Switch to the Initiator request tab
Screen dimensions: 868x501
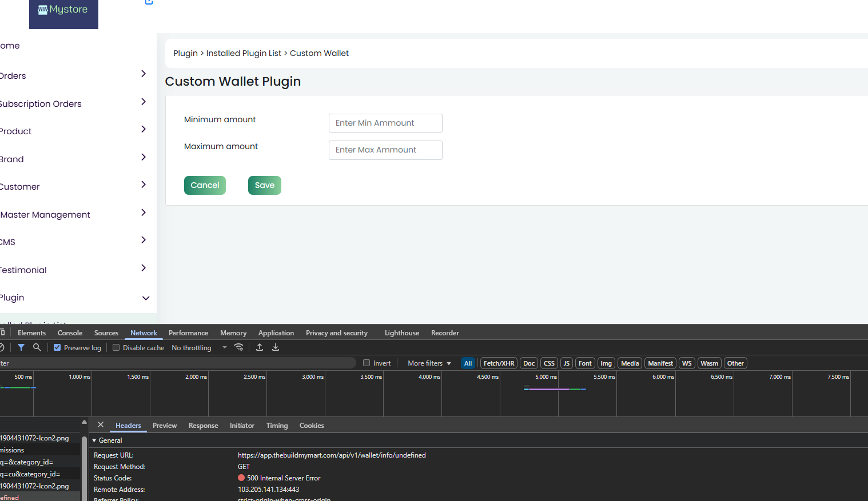tap(242, 426)
